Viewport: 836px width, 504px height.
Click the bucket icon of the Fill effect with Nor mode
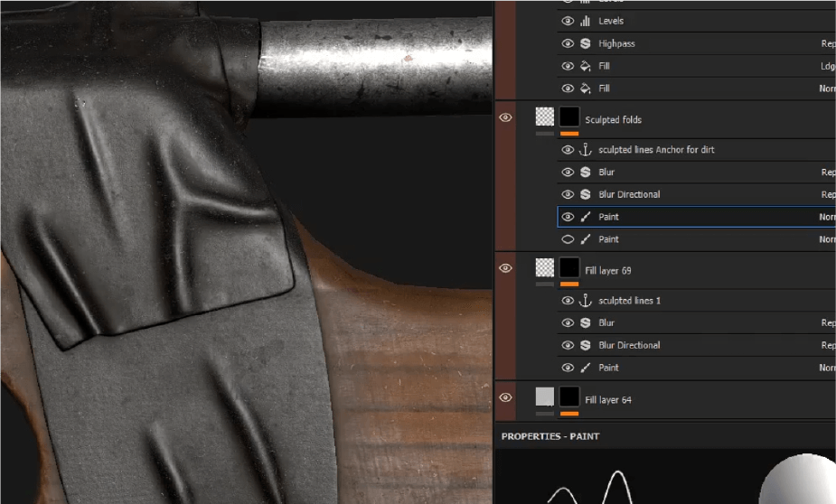(x=586, y=88)
